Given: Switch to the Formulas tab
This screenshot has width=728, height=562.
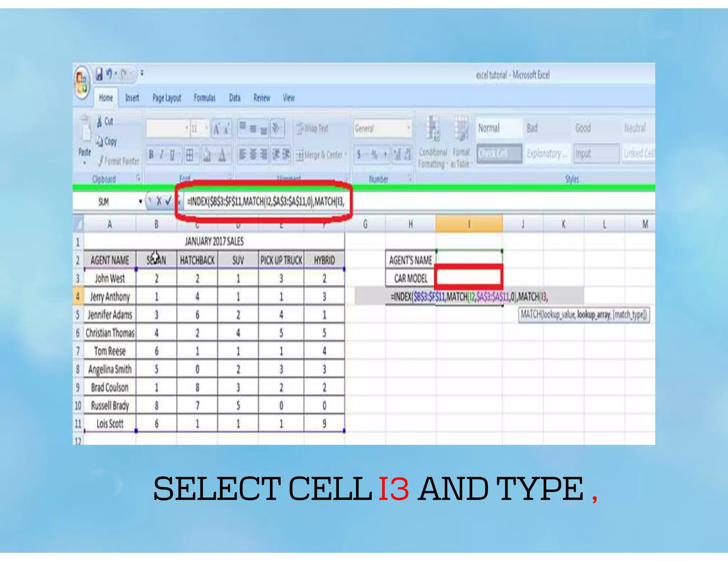Looking at the screenshot, I should (204, 98).
